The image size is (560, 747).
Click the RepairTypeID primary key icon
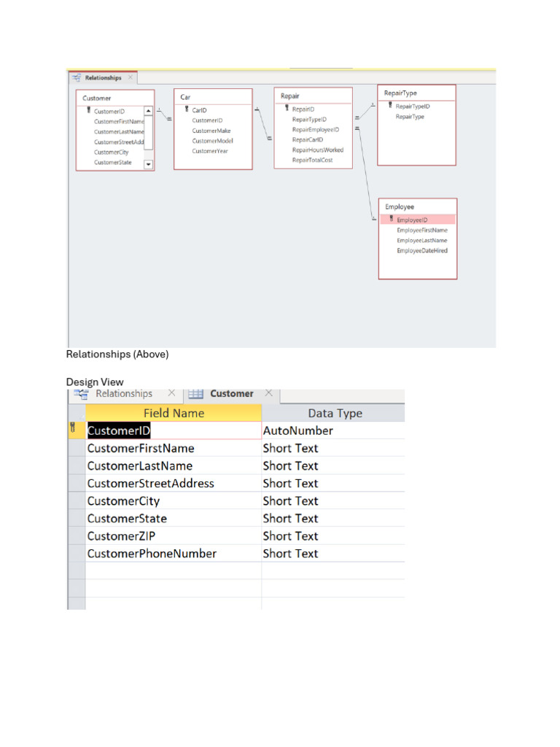click(x=390, y=106)
